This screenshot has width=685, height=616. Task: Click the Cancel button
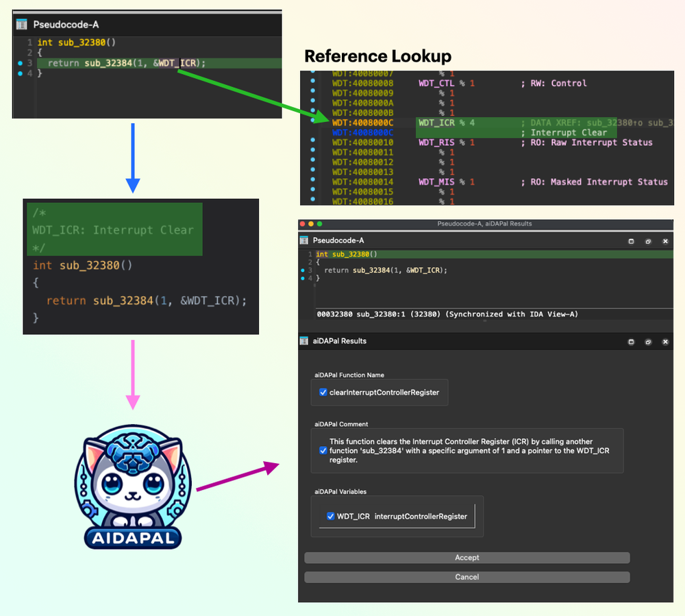[x=467, y=577]
